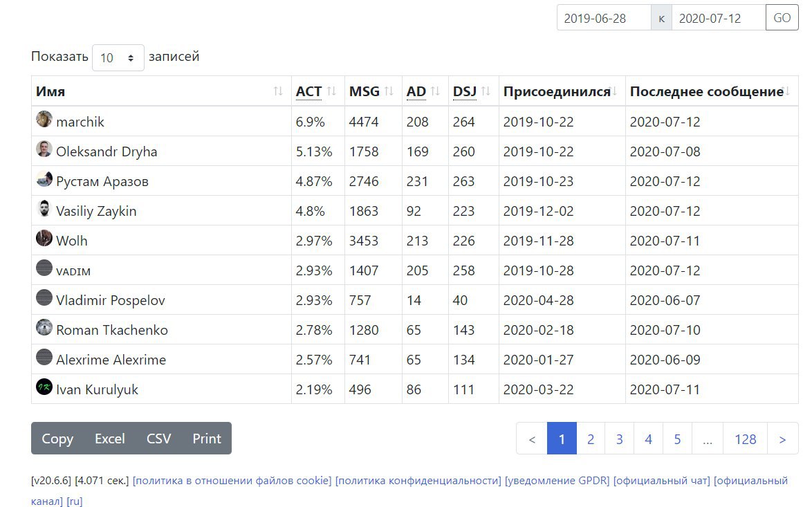Open официальный чат link
The width and height of the screenshot is (812, 507).
click(661, 481)
